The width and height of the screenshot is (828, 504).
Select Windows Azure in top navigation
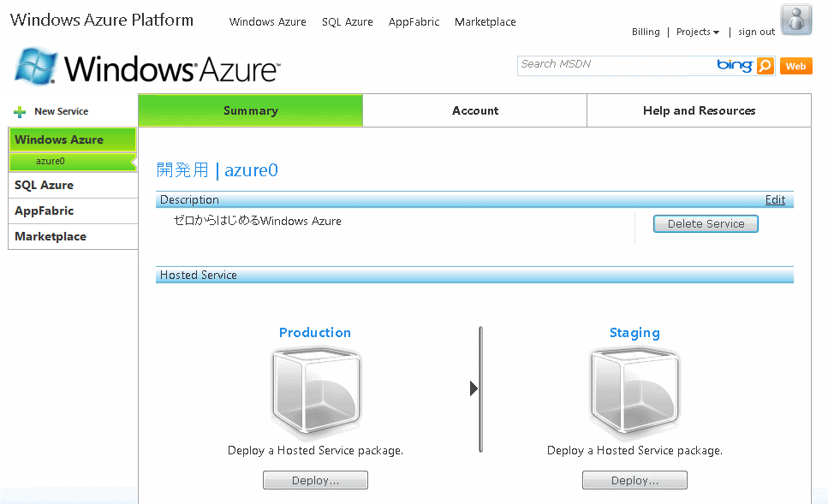[x=268, y=21]
